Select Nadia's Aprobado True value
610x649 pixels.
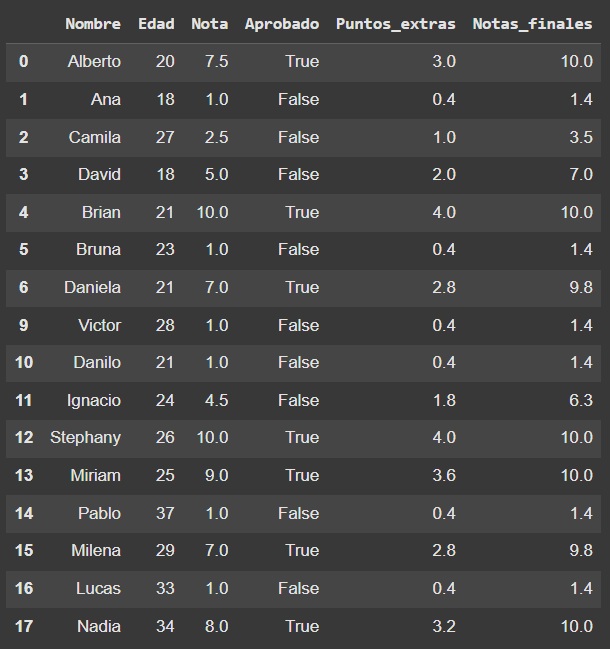[302, 626]
